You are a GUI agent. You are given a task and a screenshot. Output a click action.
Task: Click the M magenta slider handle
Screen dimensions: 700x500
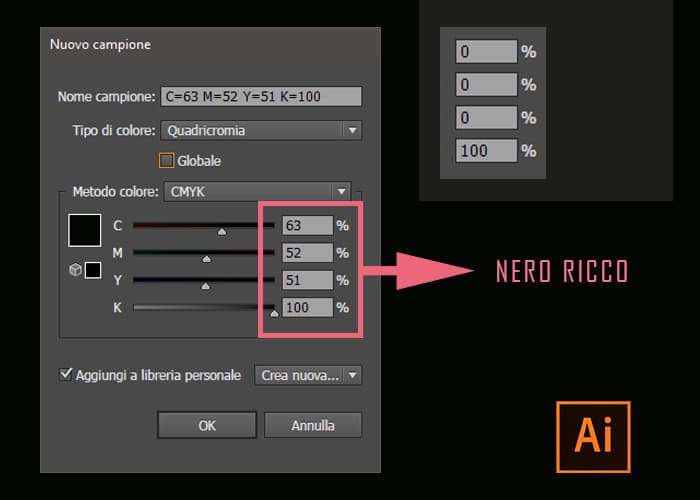[x=206, y=259]
